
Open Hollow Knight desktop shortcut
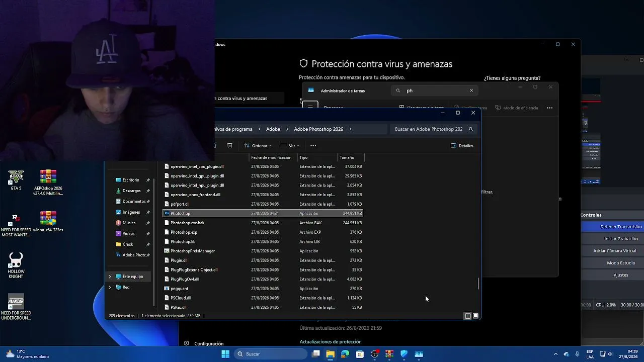click(x=16, y=265)
